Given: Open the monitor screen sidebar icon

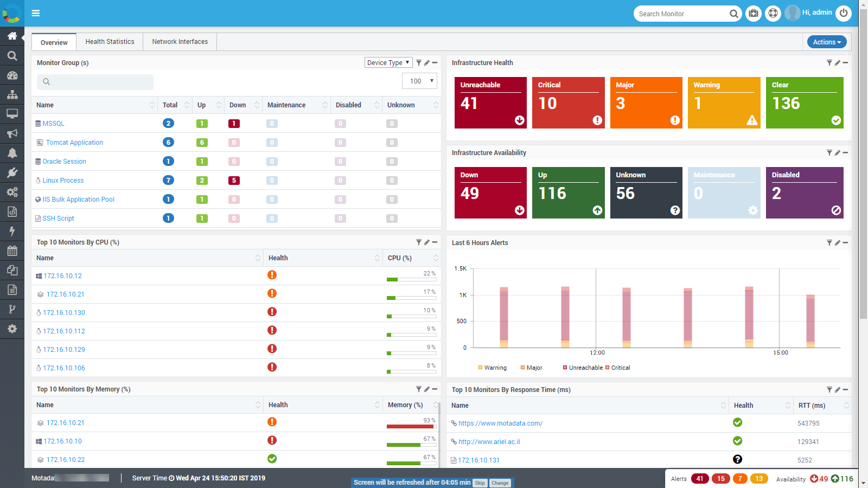Looking at the screenshot, I should tap(12, 114).
